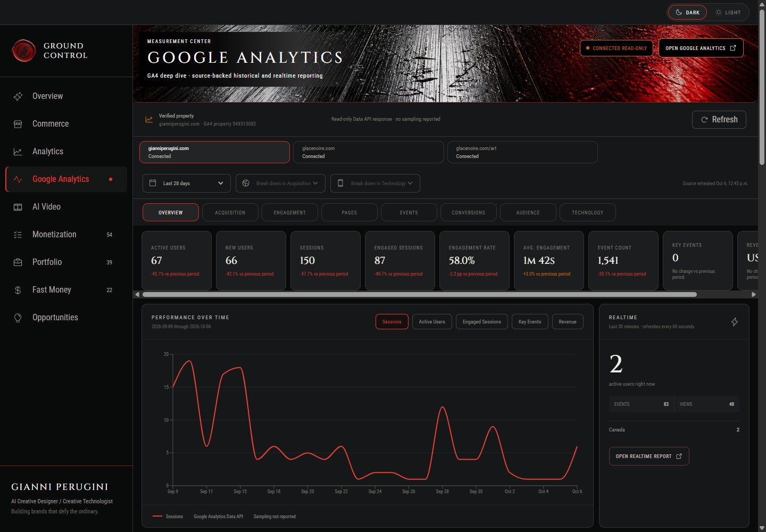Open the Engagement Rate 58.0% metric card
This screenshot has width=766, height=532.
[474, 261]
